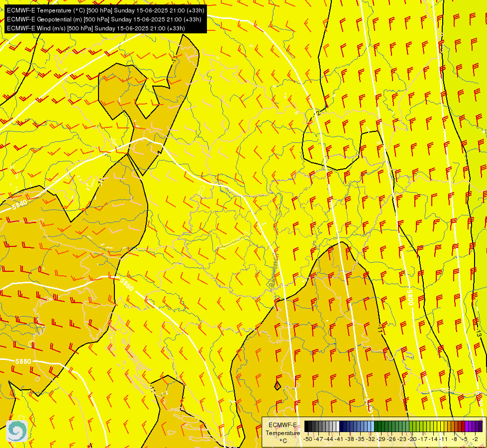Click the 5880 geopotential contour label
487x448 pixels.
pos(23,361)
